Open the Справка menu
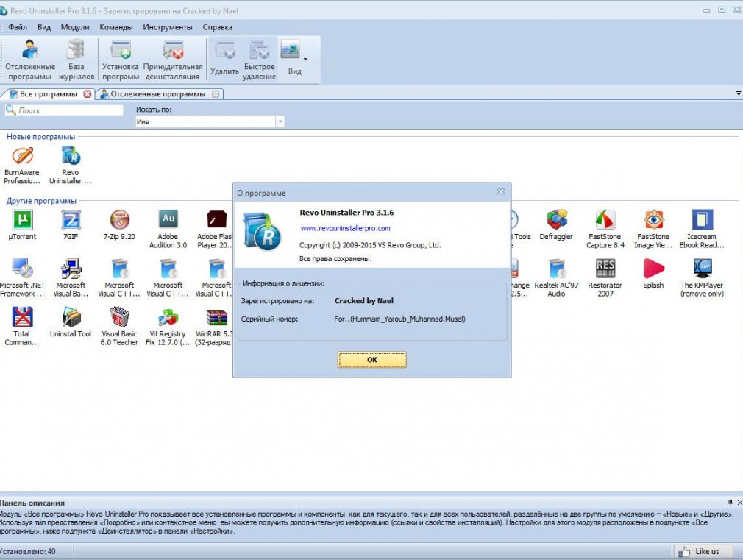The width and height of the screenshot is (743, 560). coord(218,27)
